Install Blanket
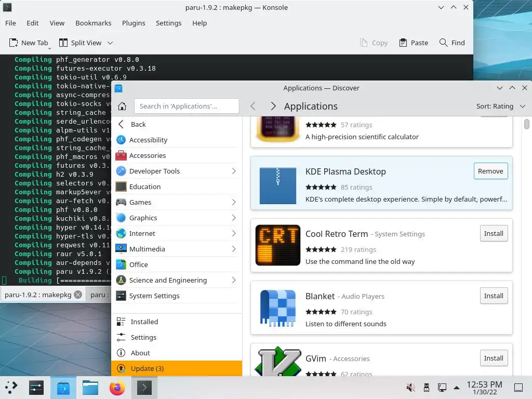Screen dimensions: 532x399 click(x=494, y=296)
